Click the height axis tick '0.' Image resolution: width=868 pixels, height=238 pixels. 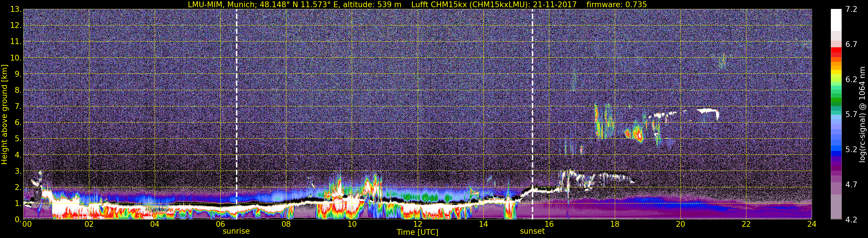coord(18,220)
